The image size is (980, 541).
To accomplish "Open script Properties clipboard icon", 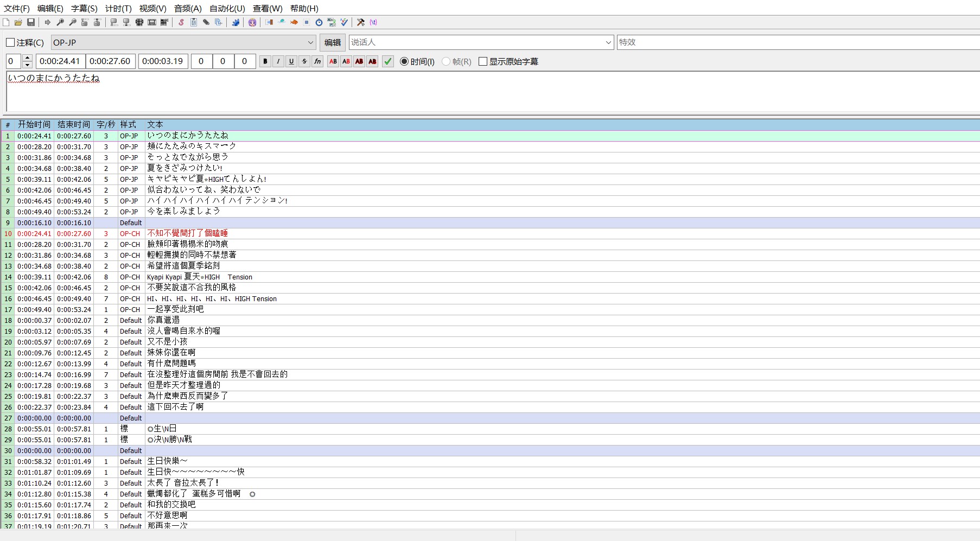I will click(194, 22).
